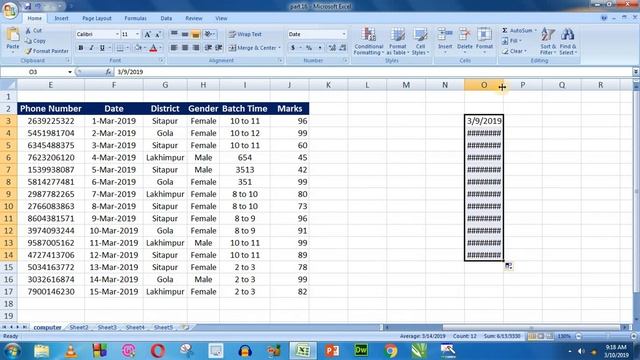
Task: Open PowerPoint from the taskbar
Action: 332,351
